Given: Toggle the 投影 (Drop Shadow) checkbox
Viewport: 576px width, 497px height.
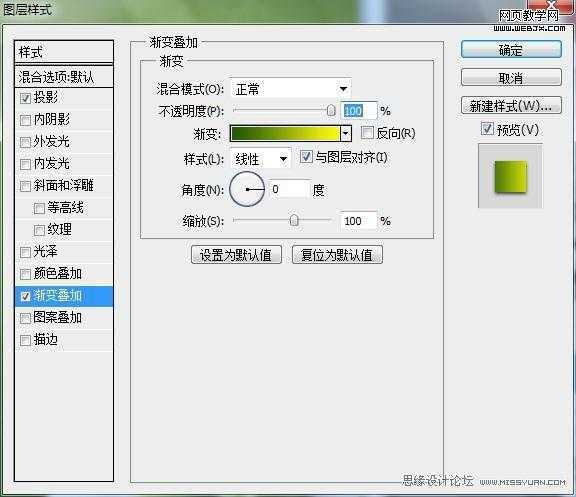Looking at the screenshot, I should [x=25, y=98].
